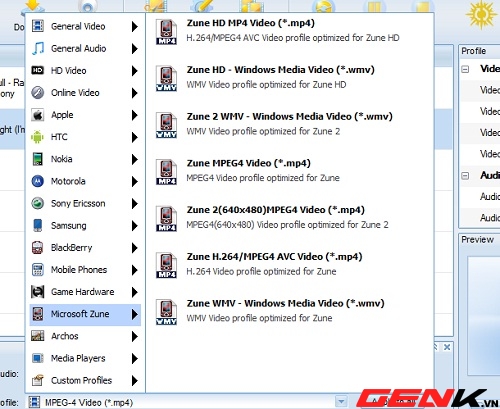Click the Samsung phone icon
The width and height of the screenshot is (500, 409).
tap(38, 225)
